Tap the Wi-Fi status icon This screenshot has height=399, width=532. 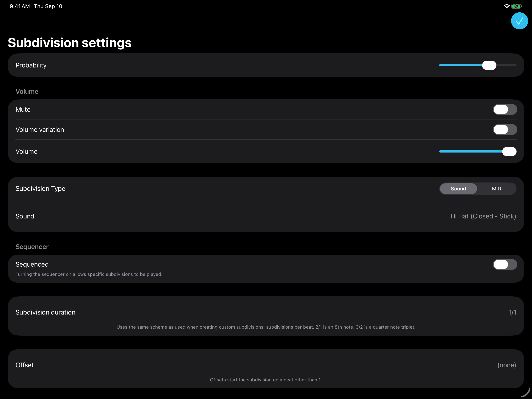pos(506,6)
